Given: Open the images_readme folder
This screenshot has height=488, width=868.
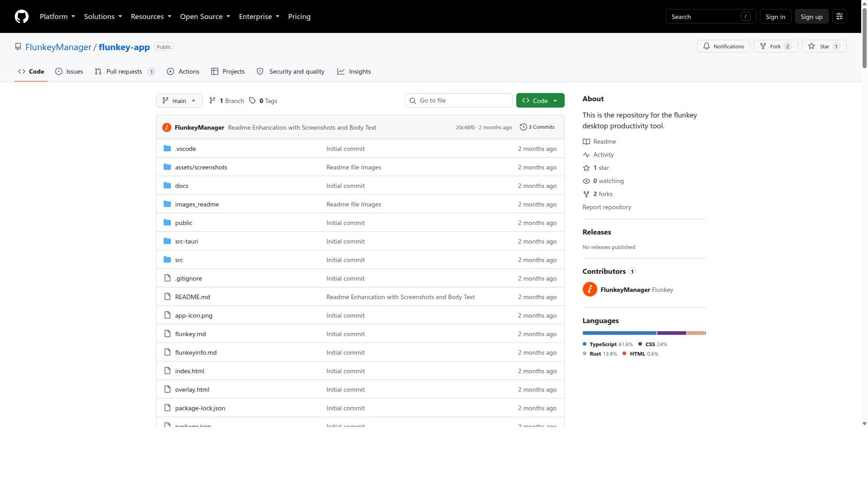Looking at the screenshot, I should [197, 205].
